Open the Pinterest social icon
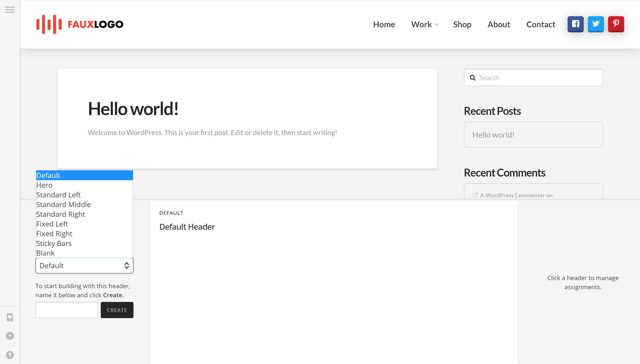Screen dimensions: 640x364 (616, 24)
